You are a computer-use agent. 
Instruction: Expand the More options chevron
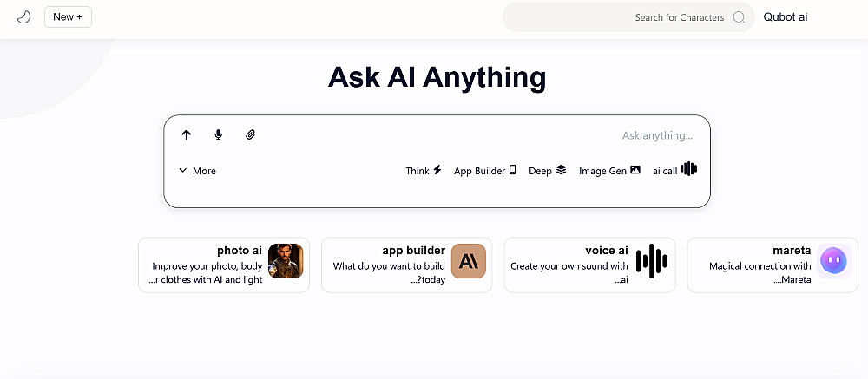pyautogui.click(x=197, y=171)
